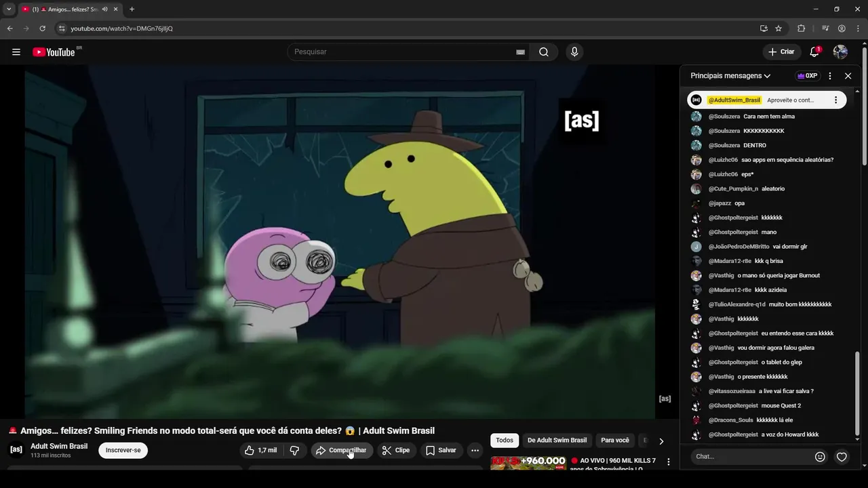Like the video with 1,7 mil thumbs up

(x=262, y=450)
